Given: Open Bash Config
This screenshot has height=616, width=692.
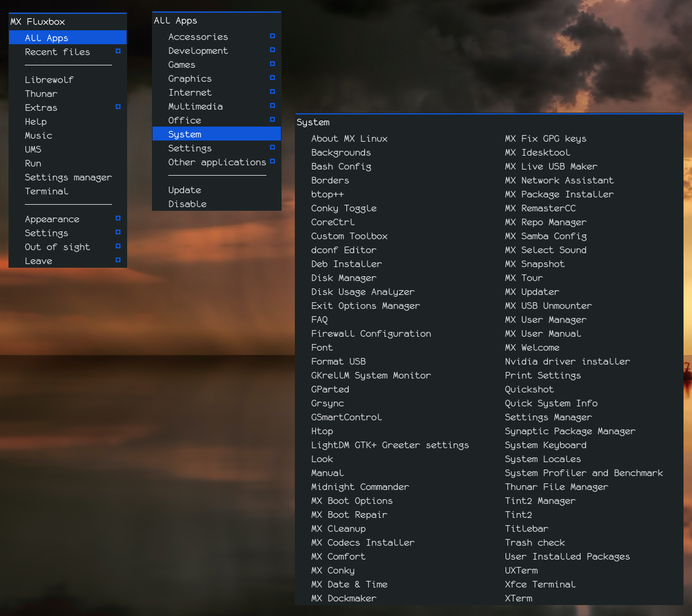Looking at the screenshot, I should point(341,167).
